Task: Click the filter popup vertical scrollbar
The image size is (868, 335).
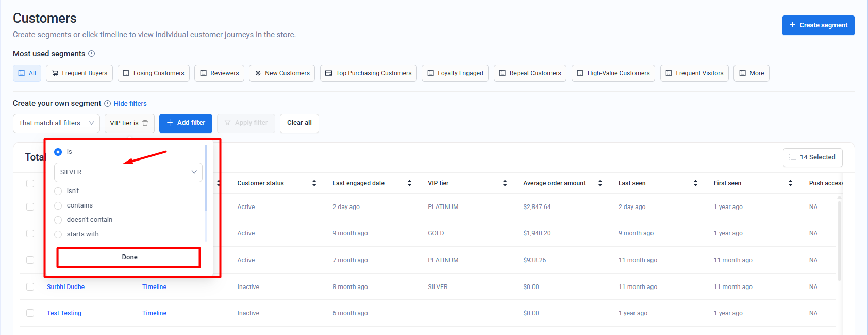Action: [206, 178]
